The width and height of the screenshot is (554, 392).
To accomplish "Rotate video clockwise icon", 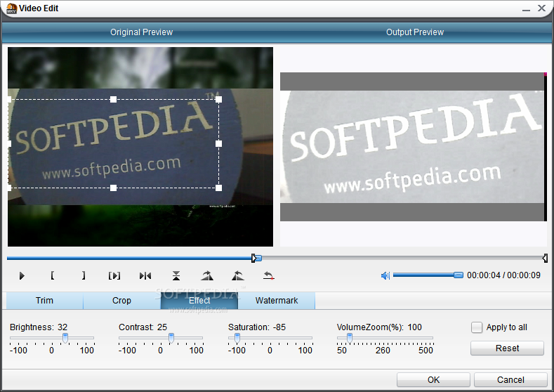I will click(207, 275).
